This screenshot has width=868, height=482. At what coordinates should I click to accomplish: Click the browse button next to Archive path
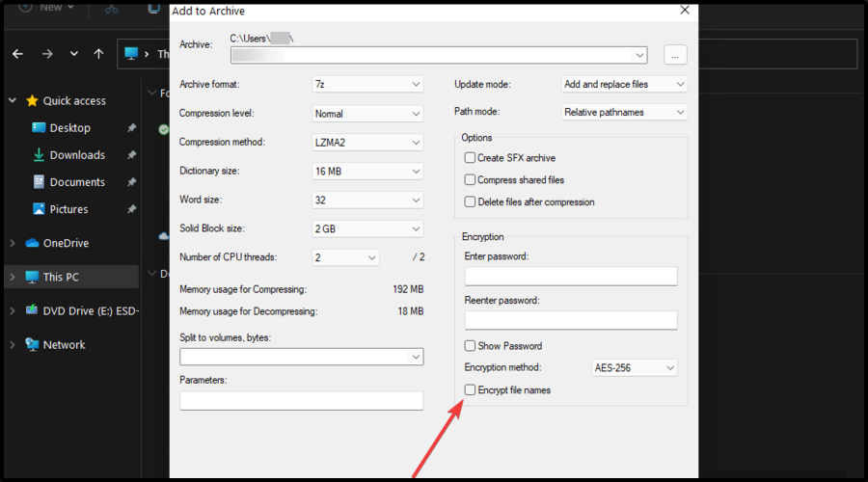(675, 56)
